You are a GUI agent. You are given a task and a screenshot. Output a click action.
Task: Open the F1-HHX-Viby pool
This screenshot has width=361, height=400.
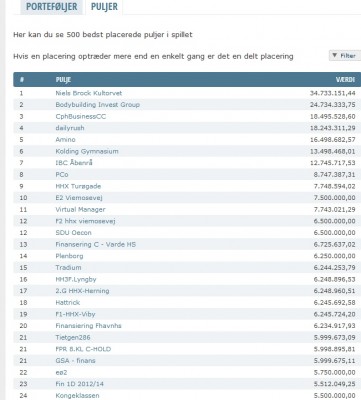click(x=75, y=314)
